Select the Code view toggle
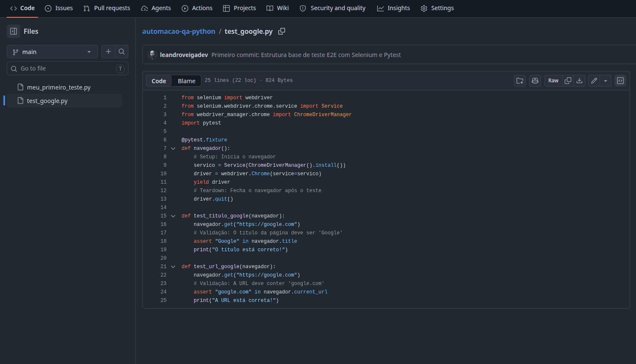 click(x=159, y=81)
